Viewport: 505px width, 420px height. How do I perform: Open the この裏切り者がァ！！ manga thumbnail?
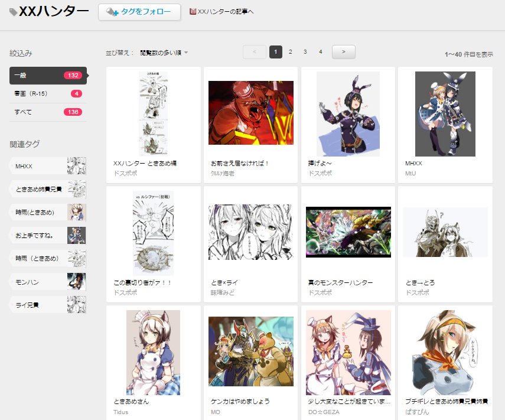154,233
